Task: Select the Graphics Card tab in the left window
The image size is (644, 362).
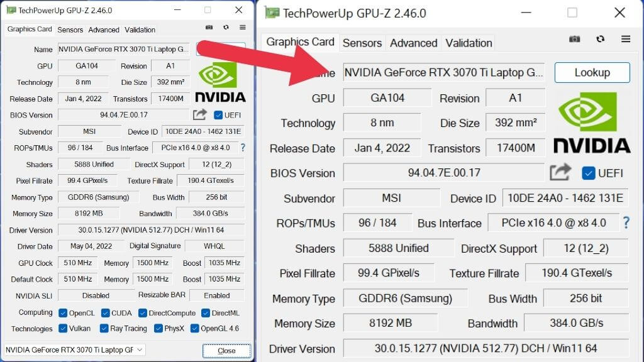Action: pyautogui.click(x=30, y=29)
